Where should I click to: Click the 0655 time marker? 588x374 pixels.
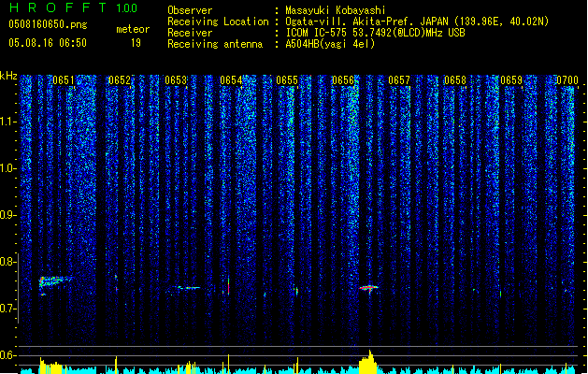tap(287, 80)
